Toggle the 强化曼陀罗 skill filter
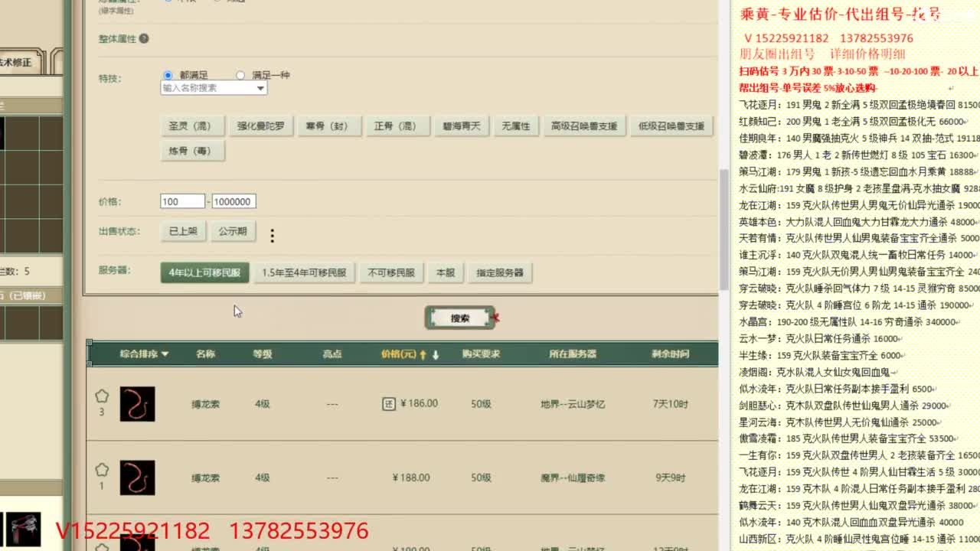Image resolution: width=980 pixels, height=551 pixels. [260, 126]
